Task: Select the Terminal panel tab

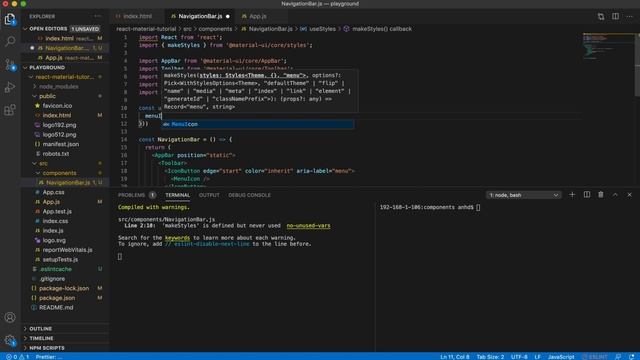Action: (x=178, y=195)
